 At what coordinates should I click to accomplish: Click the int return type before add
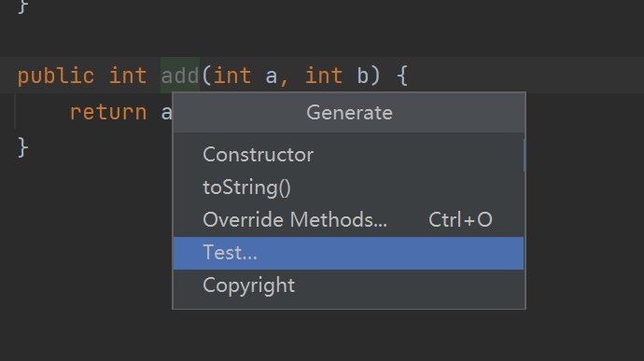[x=128, y=76]
